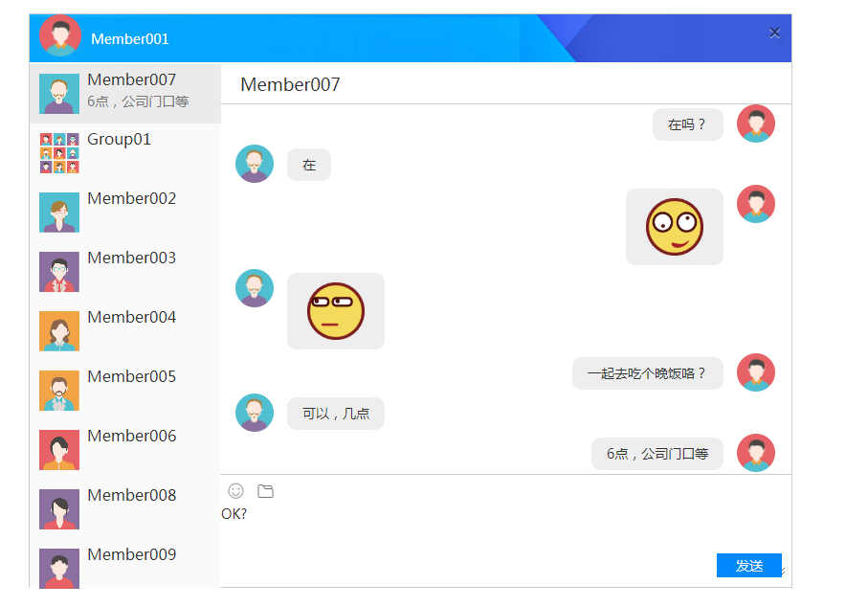Click the 发送 button to send message
The height and width of the screenshot is (607, 868).
coord(748,565)
